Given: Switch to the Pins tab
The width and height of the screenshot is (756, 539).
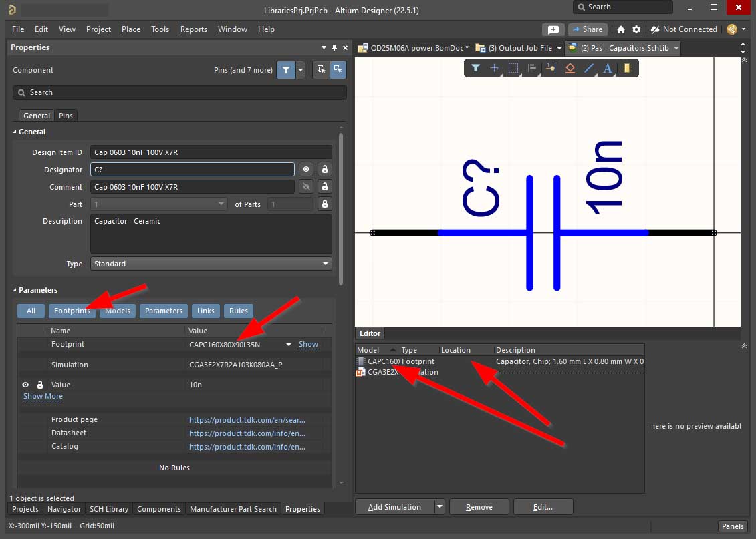Looking at the screenshot, I should 66,116.
